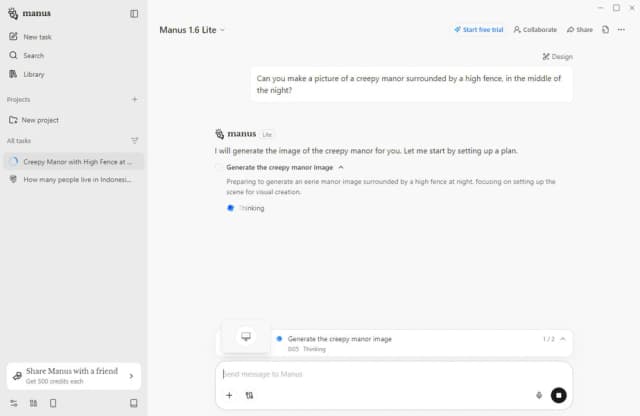Image resolution: width=640 pixels, height=416 pixels.
Task: Collapse the Generate the creepy manor image step
Action: tap(341, 167)
